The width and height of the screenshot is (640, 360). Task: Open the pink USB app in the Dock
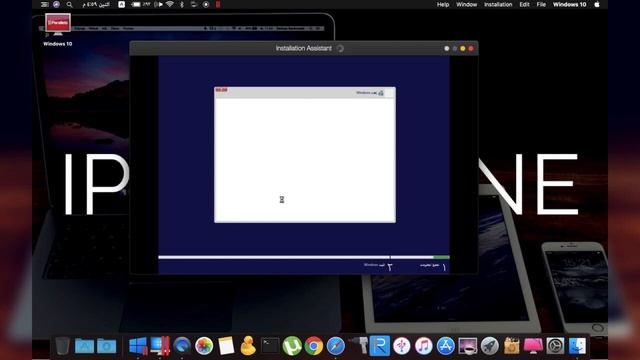tap(402, 346)
